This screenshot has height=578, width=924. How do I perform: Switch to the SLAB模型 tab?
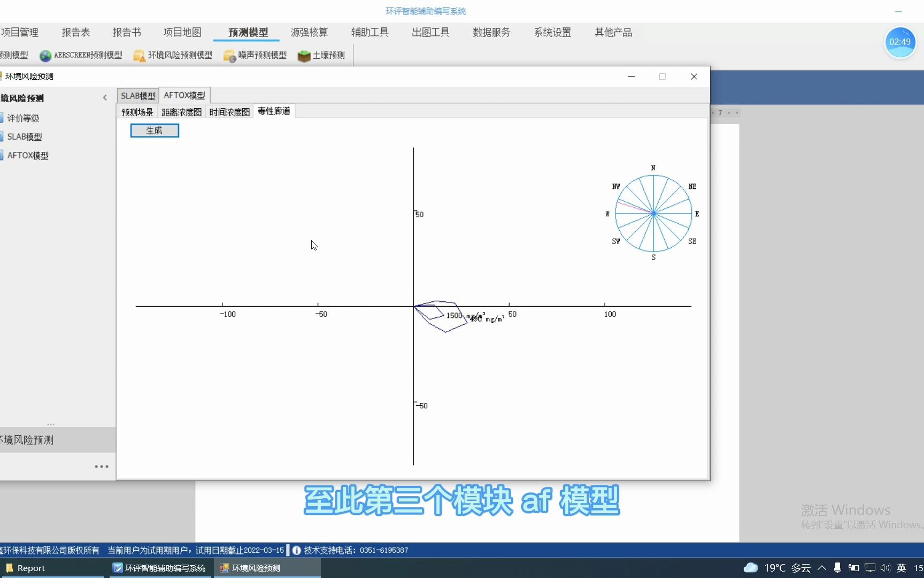137,95
